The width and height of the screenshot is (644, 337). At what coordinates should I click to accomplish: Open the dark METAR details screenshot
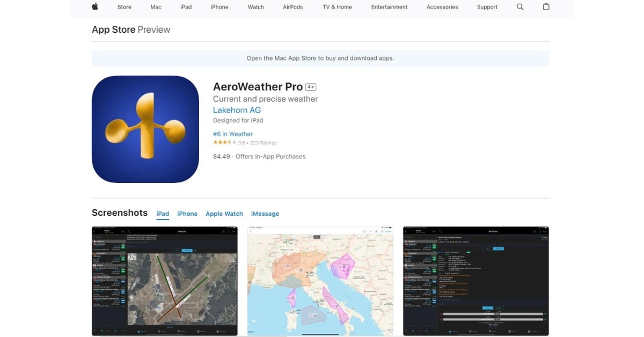(x=476, y=281)
